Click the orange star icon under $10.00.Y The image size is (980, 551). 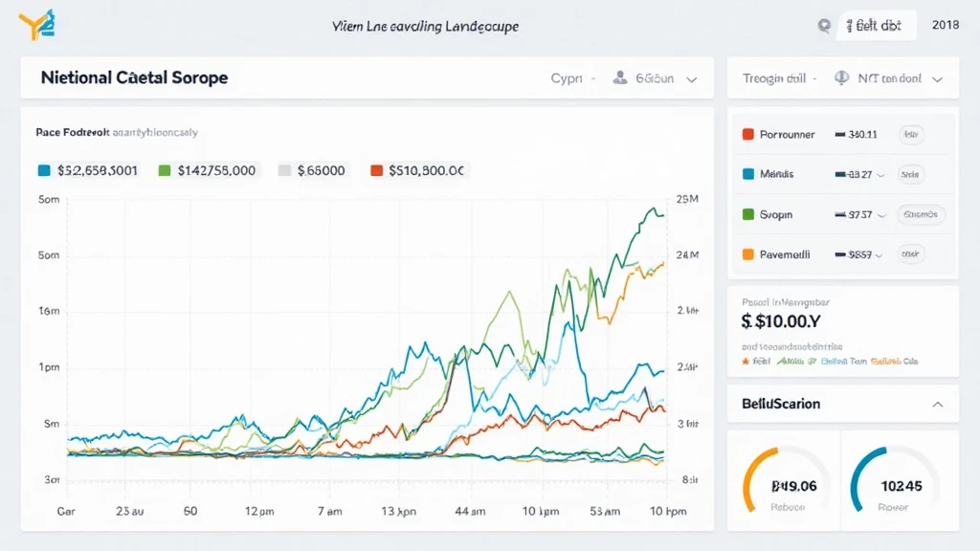pyautogui.click(x=746, y=362)
